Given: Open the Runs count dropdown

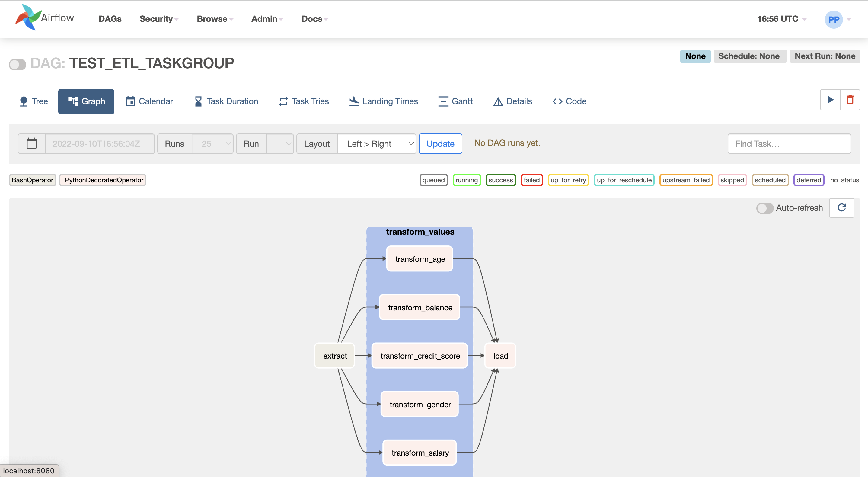Looking at the screenshot, I should pyautogui.click(x=212, y=144).
